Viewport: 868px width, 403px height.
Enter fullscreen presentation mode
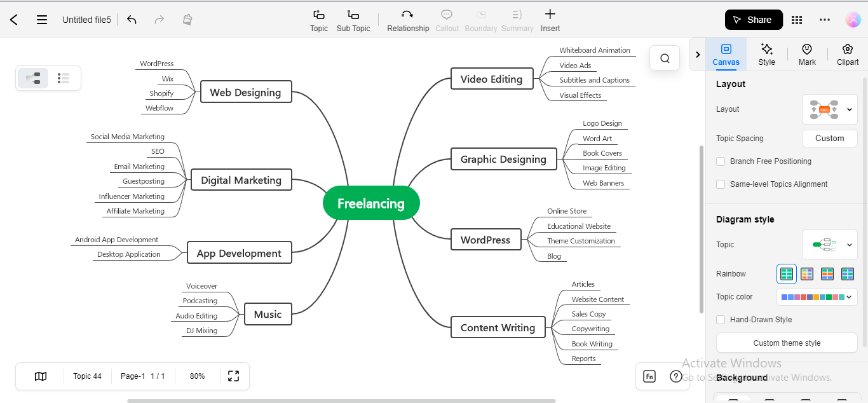(x=233, y=376)
